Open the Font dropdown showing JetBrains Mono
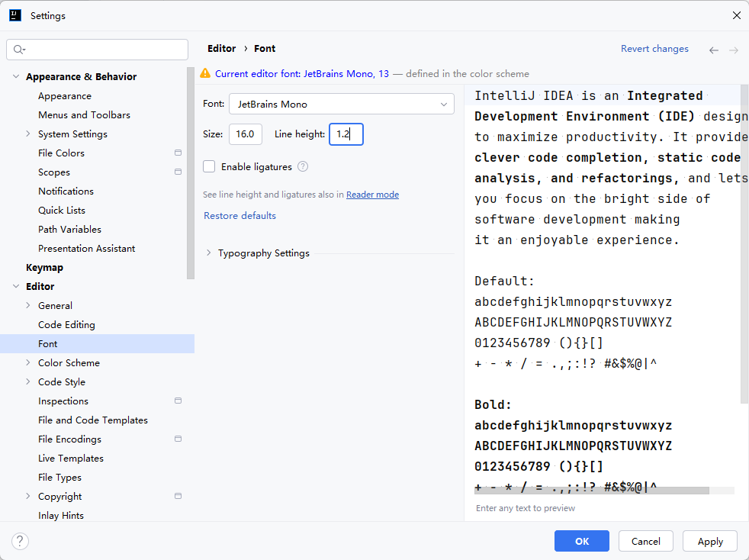749x560 pixels. coord(342,105)
